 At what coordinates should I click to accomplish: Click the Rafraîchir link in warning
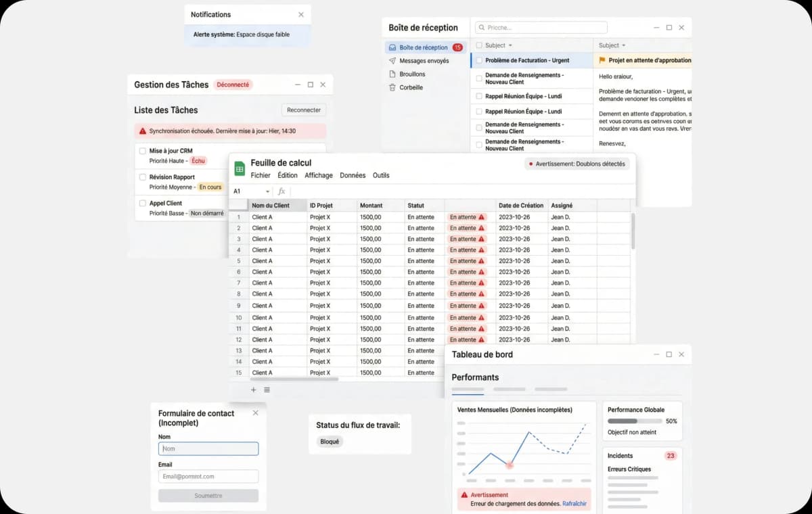574,503
